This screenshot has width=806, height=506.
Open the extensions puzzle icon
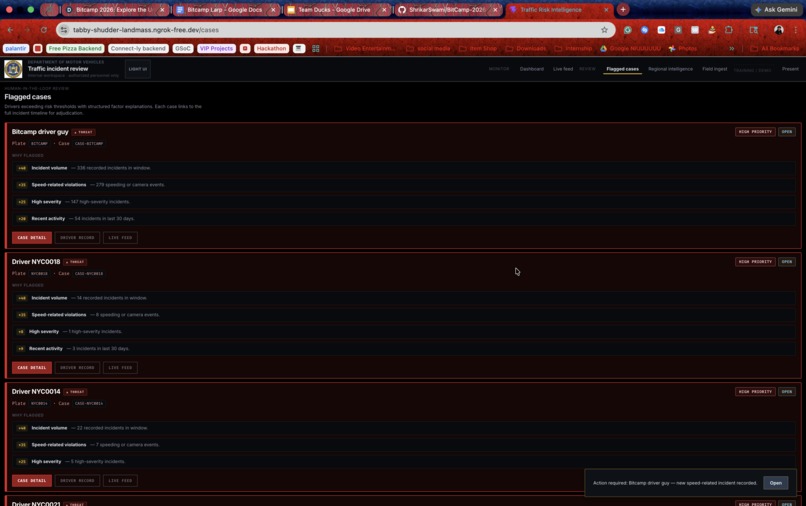point(728,30)
